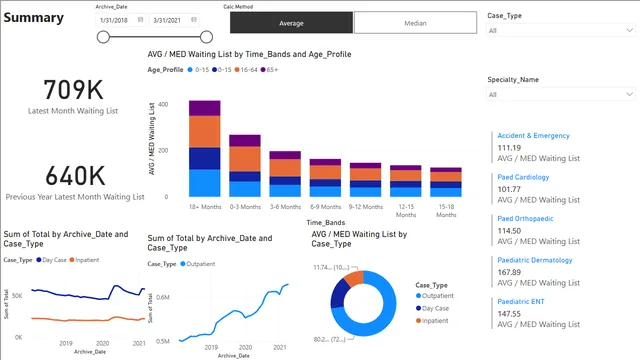Select the 15-18 Months bar
The width and height of the screenshot is (640, 360).
coord(446,182)
